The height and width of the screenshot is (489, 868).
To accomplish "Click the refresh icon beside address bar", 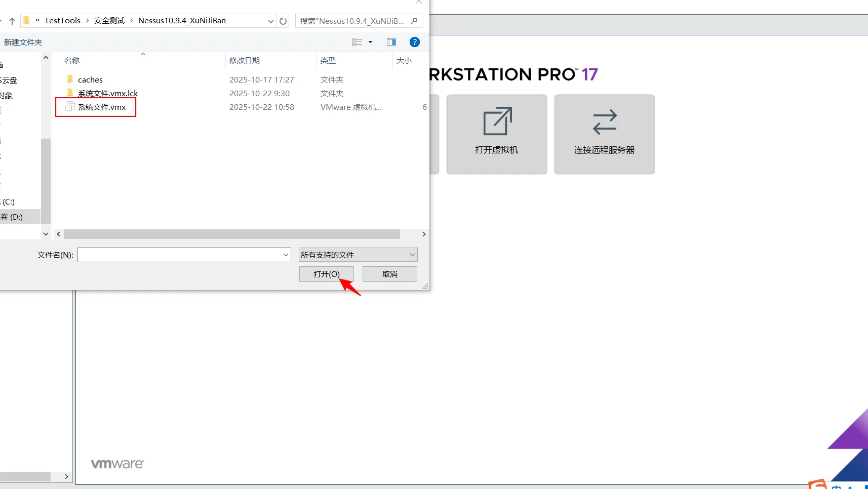I will pyautogui.click(x=283, y=21).
